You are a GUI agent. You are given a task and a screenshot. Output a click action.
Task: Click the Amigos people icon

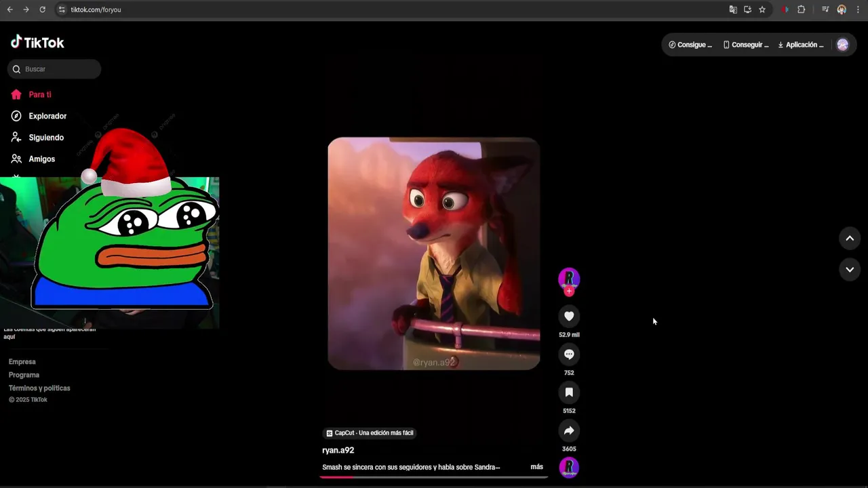click(16, 159)
